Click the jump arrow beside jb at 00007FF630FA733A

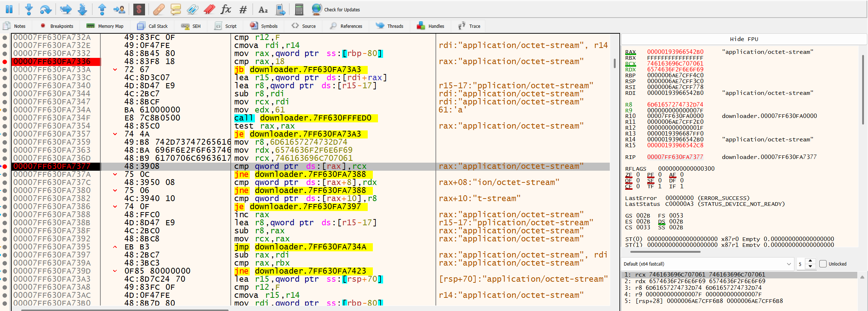[115, 70]
